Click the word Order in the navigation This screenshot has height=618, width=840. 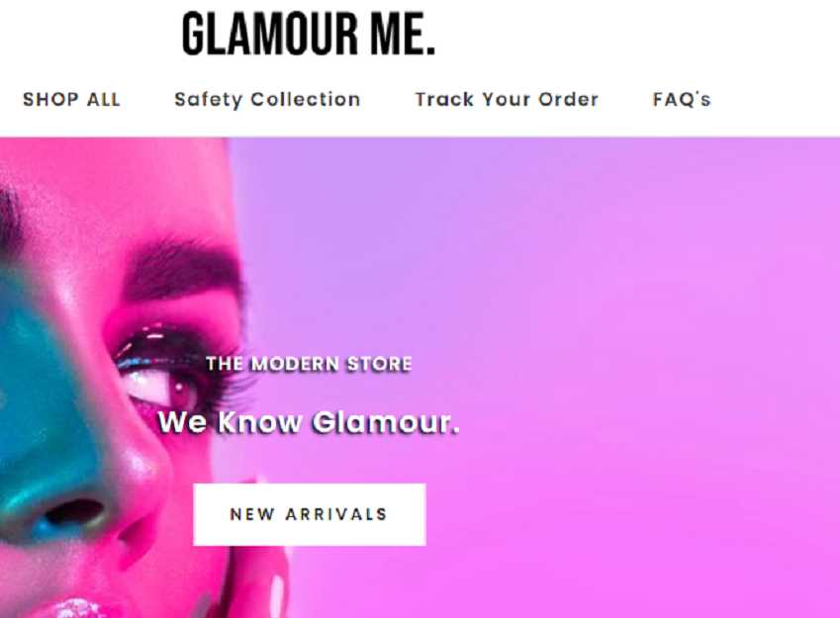click(x=568, y=100)
